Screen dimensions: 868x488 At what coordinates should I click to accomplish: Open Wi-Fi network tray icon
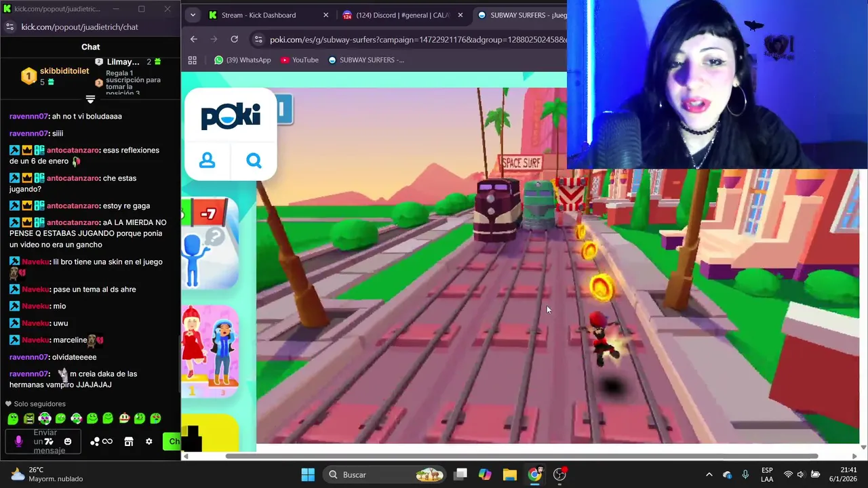[x=788, y=474]
